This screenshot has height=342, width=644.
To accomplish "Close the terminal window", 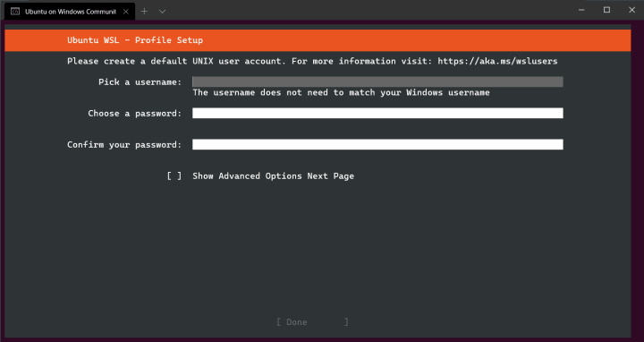I will (x=631, y=10).
